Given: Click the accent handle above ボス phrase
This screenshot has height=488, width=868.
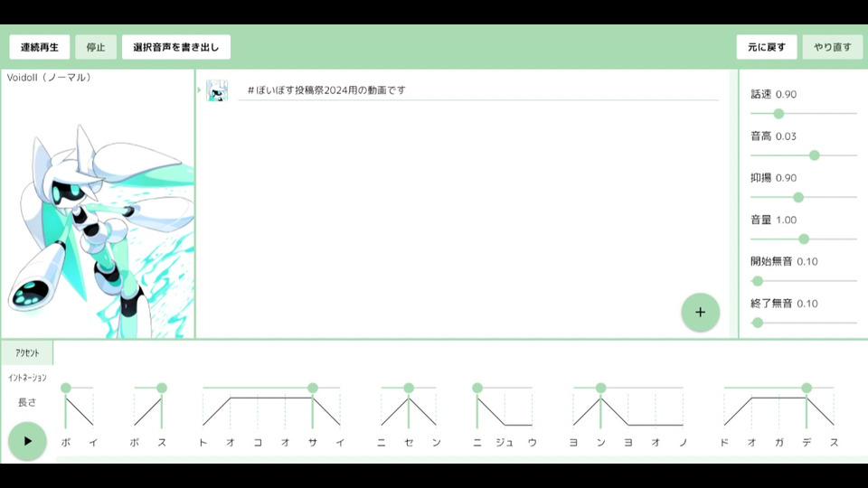Looking at the screenshot, I should (x=162, y=388).
